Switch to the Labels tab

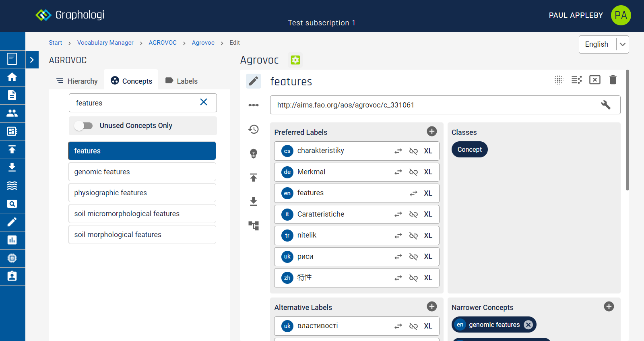coord(182,81)
